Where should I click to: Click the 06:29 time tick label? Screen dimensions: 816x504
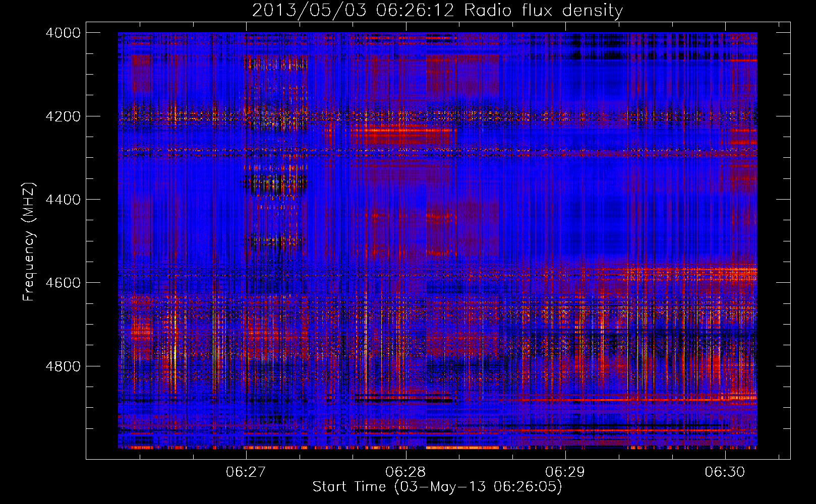tap(565, 472)
